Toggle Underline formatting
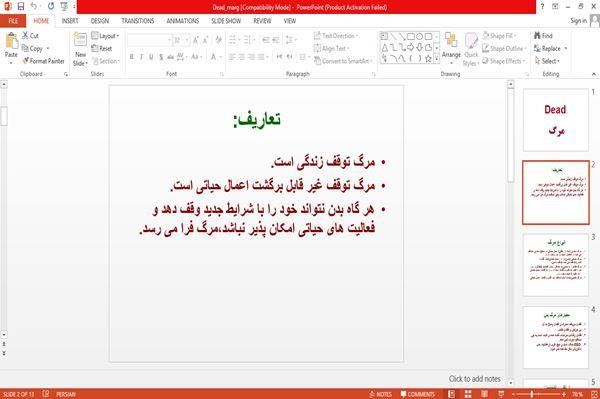The width and height of the screenshot is (600, 399). [151, 57]
